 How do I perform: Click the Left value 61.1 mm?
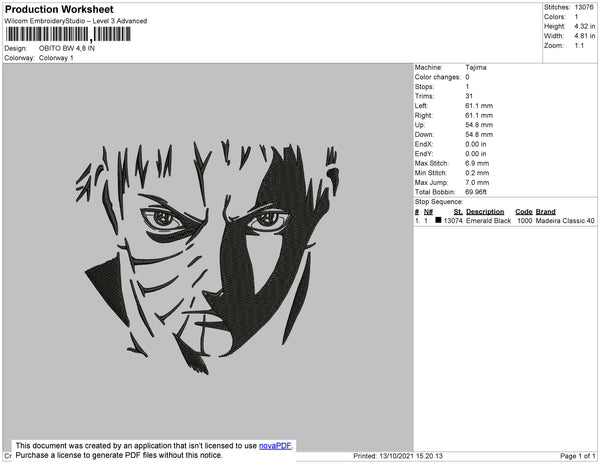click(x=479, y=106)
